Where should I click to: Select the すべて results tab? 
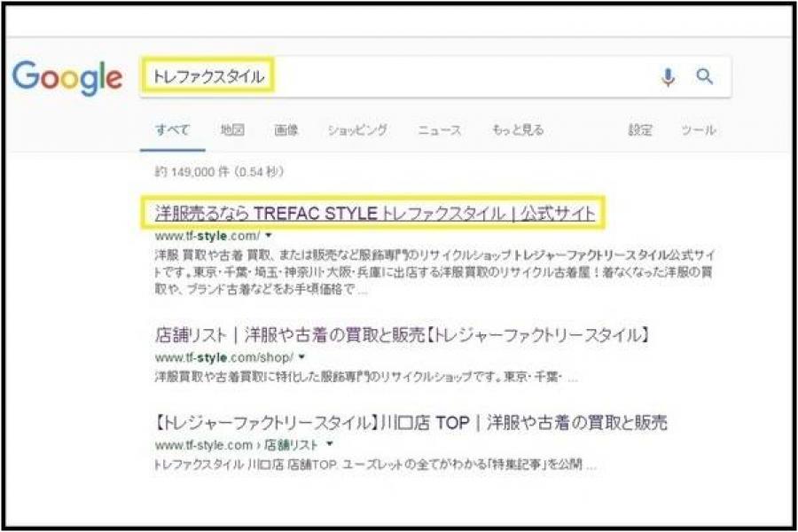(173, 130)
